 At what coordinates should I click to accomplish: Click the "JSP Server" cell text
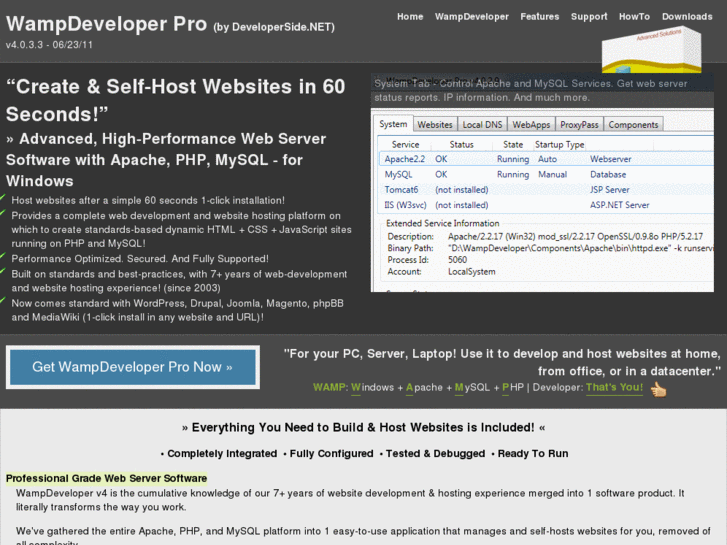click(x=610, y=190)
